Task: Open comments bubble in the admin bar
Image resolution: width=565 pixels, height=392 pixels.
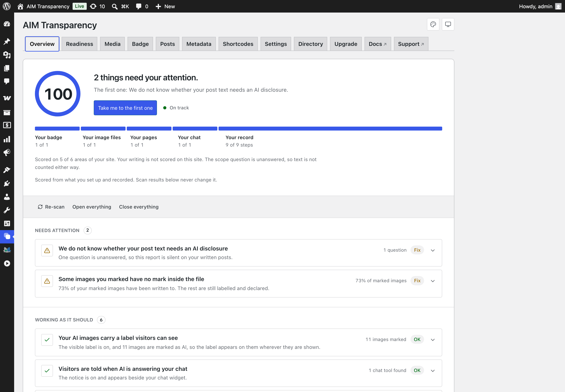Action: (139, 6)
